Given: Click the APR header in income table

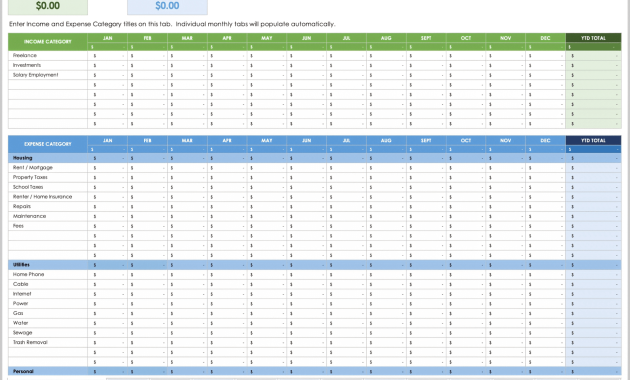Looking at the screenshot, I should tap(227, 38).
